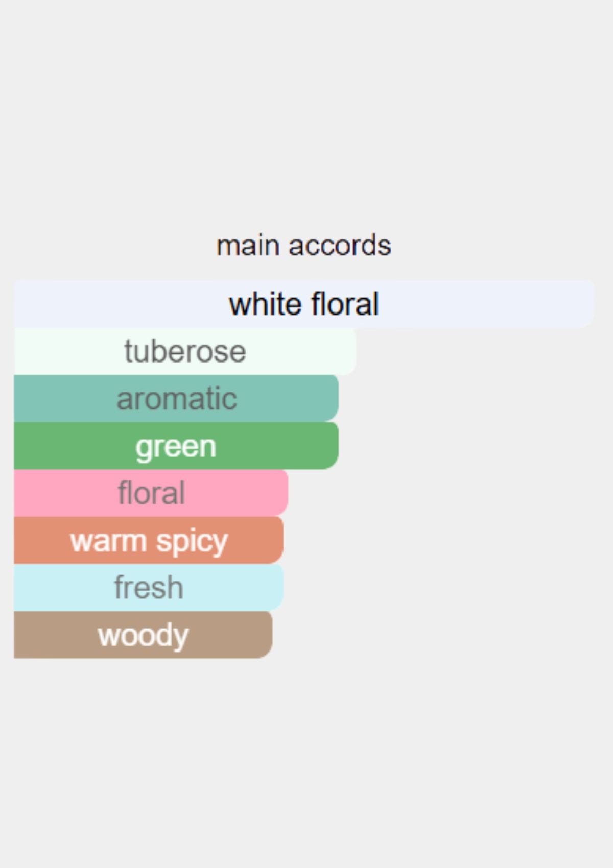Click the "woody" text label
This screenshot has height=868, width=613.
click(143, 636)
